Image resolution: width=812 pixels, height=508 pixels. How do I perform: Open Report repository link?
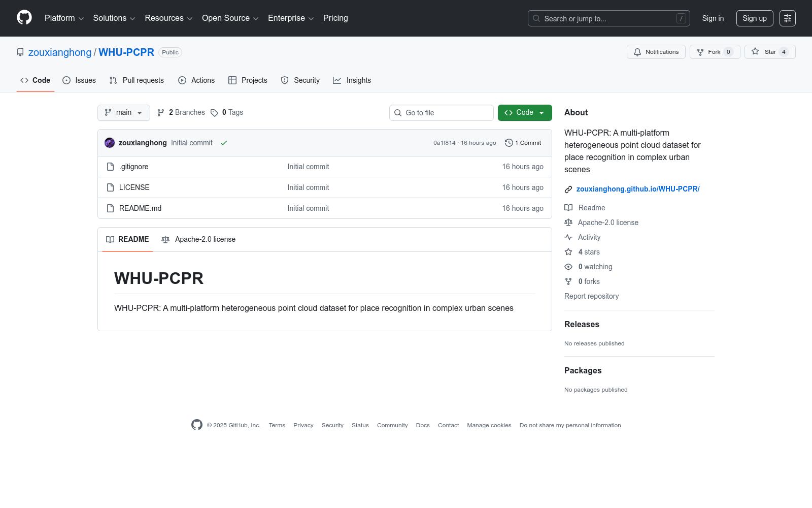tap(592, 296)
